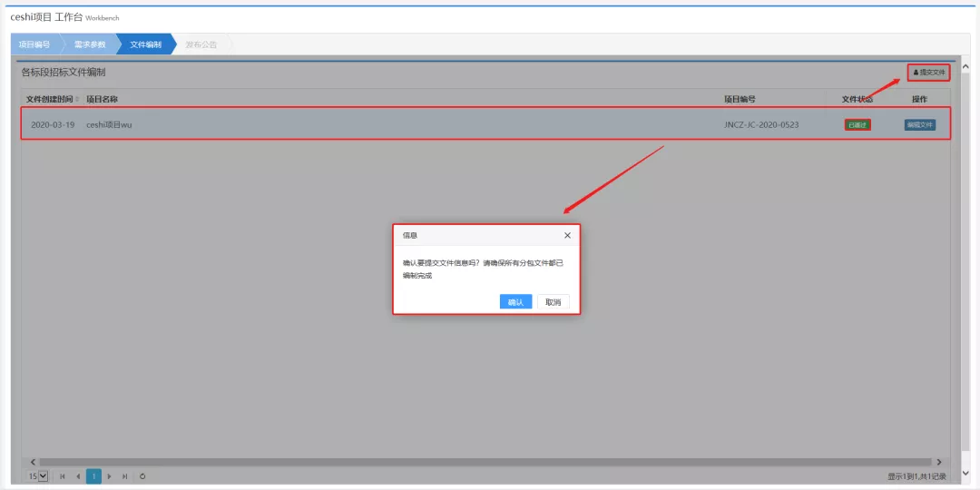Sort by the 文件创建时间 column header

[x=53, y=99]
